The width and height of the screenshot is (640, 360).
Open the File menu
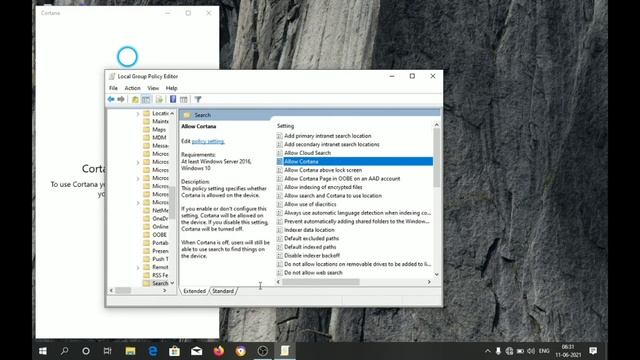point(113,88)
